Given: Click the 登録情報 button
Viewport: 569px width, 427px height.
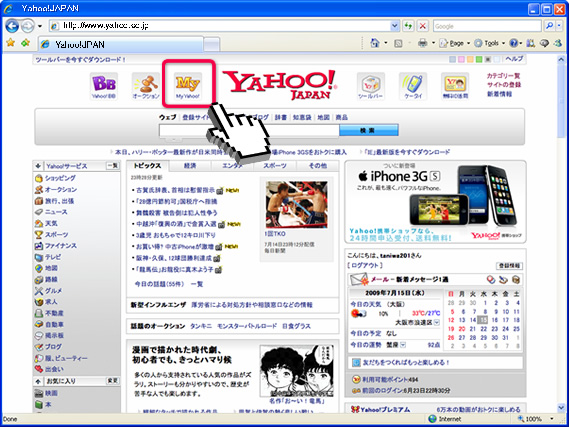Looking at the screenshot, I should coord(509,266).
